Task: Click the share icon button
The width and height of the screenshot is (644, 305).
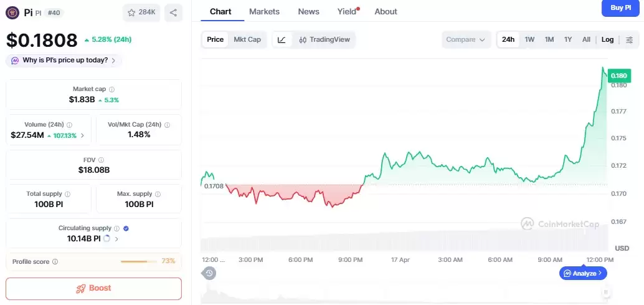Action: [173, 12]
